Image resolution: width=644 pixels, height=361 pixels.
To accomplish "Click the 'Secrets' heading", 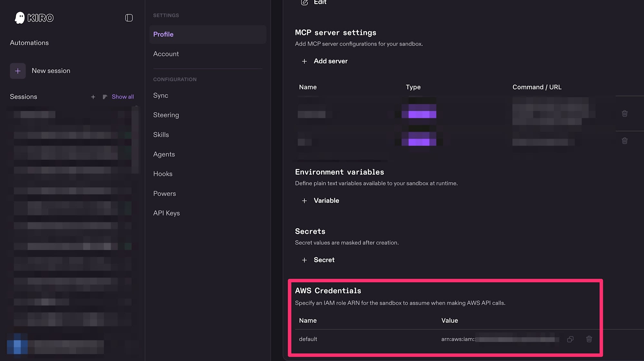I will [x=310, y=231].
